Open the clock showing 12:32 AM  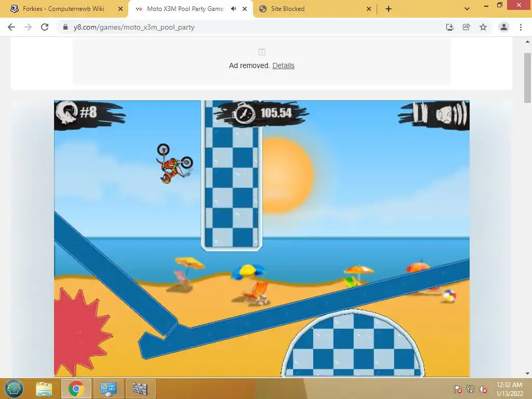509,389
